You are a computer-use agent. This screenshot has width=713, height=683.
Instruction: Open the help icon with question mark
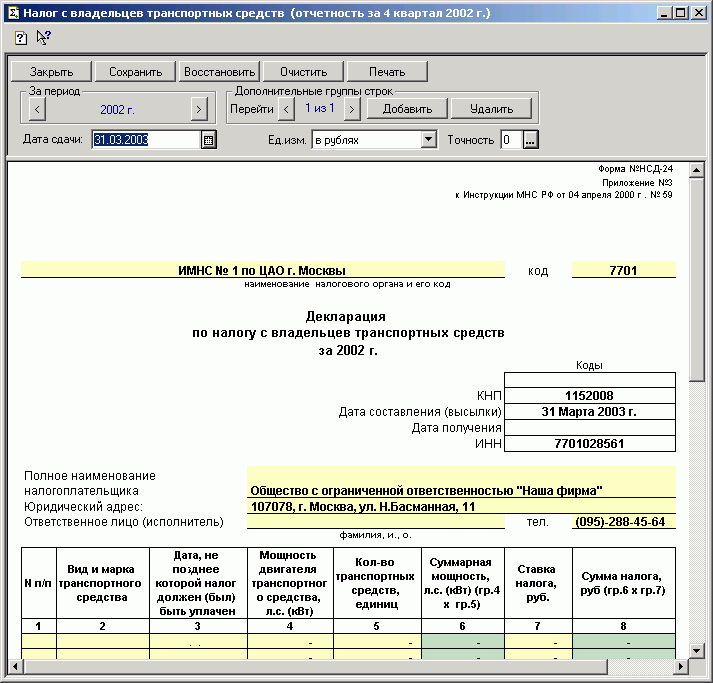pos(20,38)
